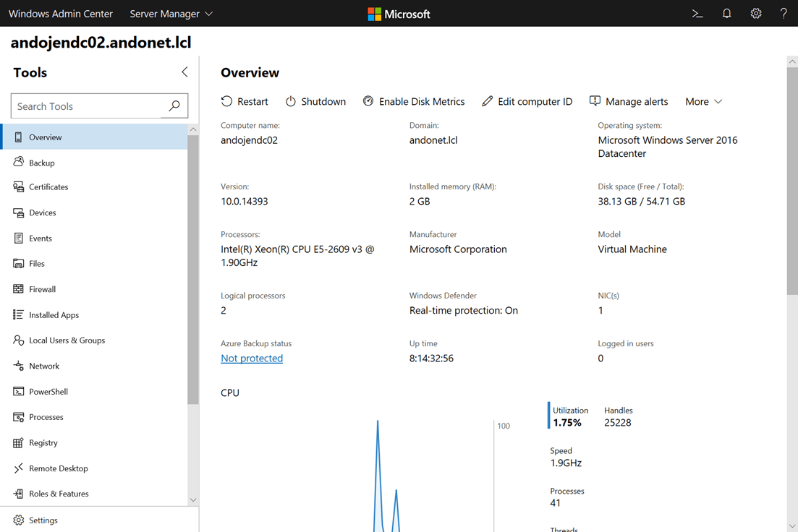The width and height of the screenshot is (798, 532).
Task: Click the Speed value 1.9GHz
Action: point(566,463)
